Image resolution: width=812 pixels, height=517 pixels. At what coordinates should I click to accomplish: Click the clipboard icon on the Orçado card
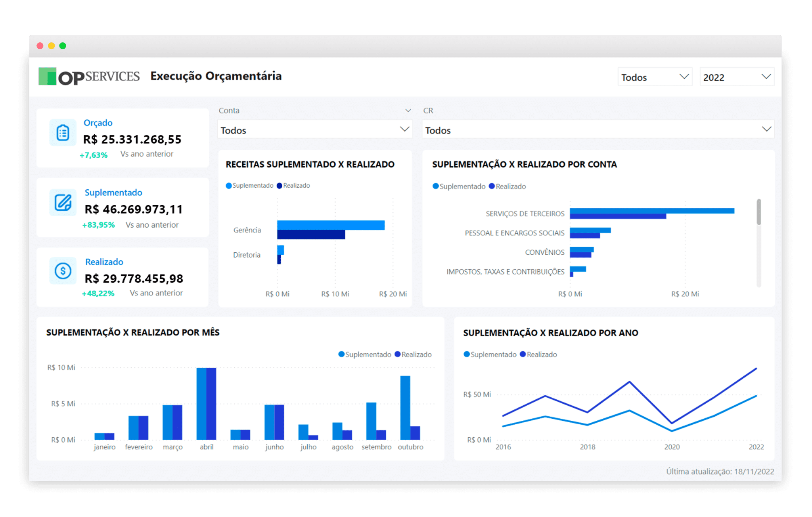point(62,132)
